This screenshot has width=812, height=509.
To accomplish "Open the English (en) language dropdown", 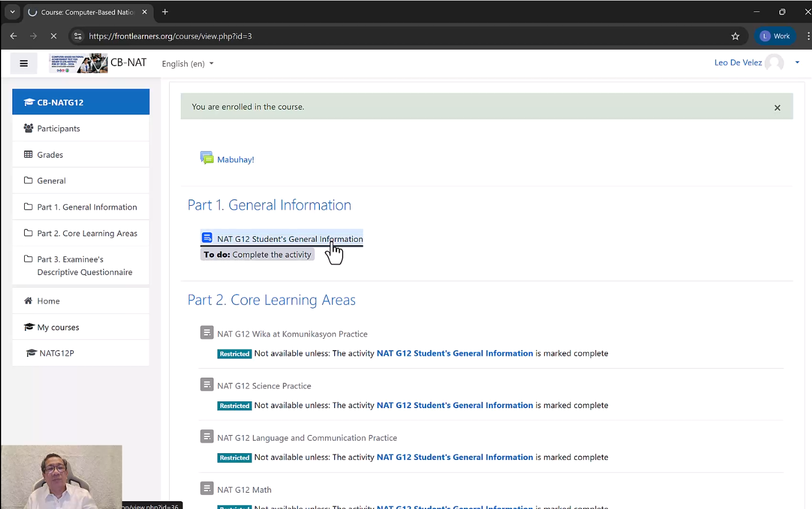I will pos(187,64).
